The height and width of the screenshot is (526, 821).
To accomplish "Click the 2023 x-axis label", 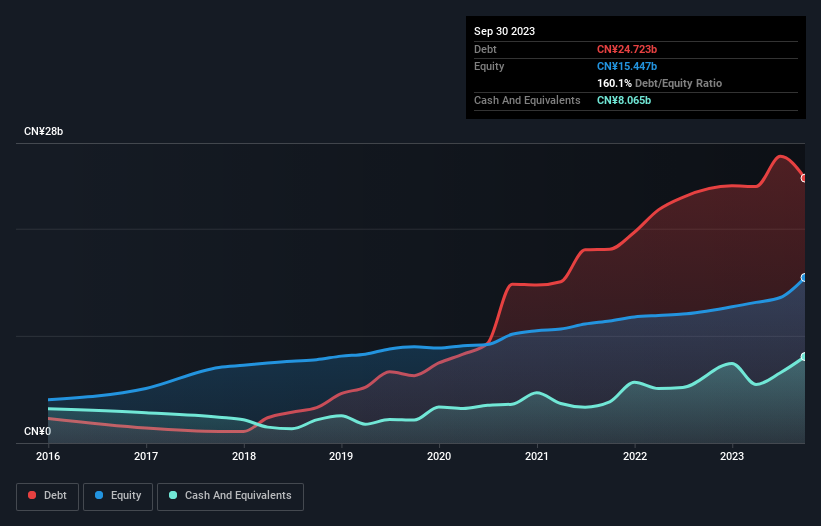I will [x=732, y=456].
